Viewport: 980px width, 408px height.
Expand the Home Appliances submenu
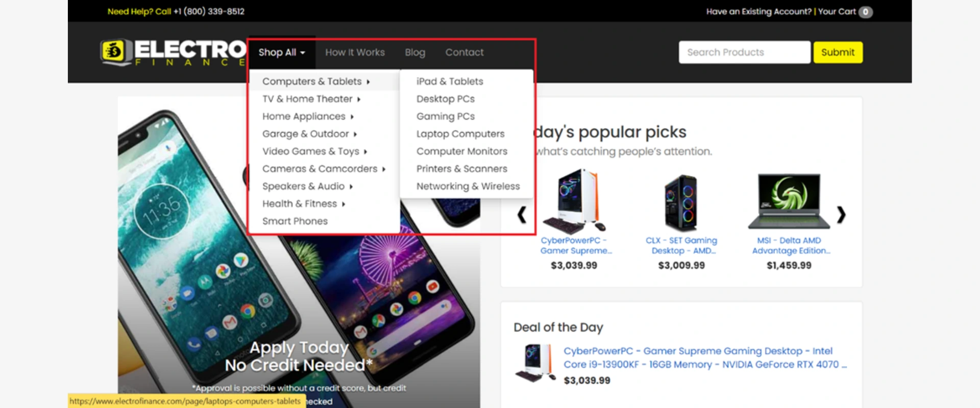click(308, 116)
